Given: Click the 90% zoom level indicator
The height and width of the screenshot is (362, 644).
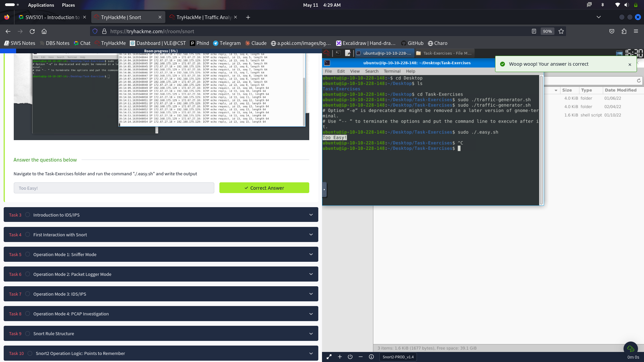Looking at the screenshot, I should pyautogui.click(x=547, y=31).
